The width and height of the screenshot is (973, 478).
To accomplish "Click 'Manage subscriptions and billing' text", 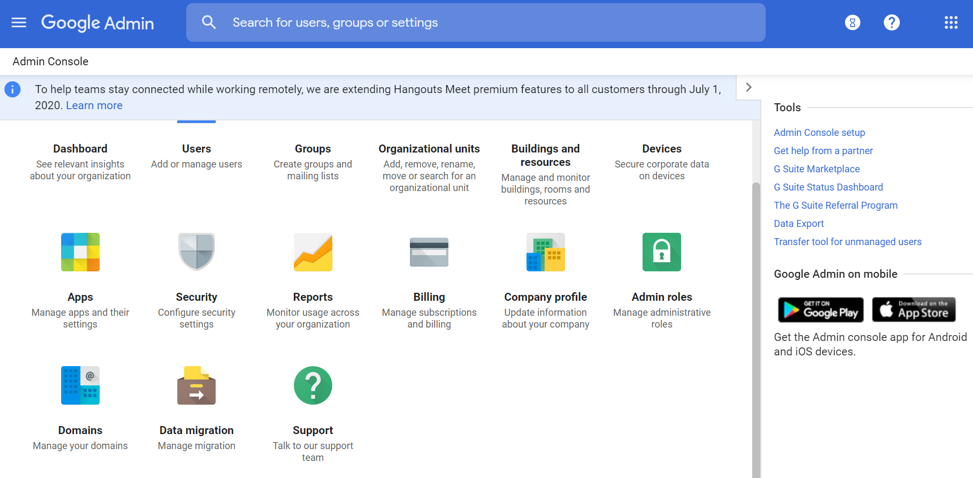I will (x=429, y=318).
